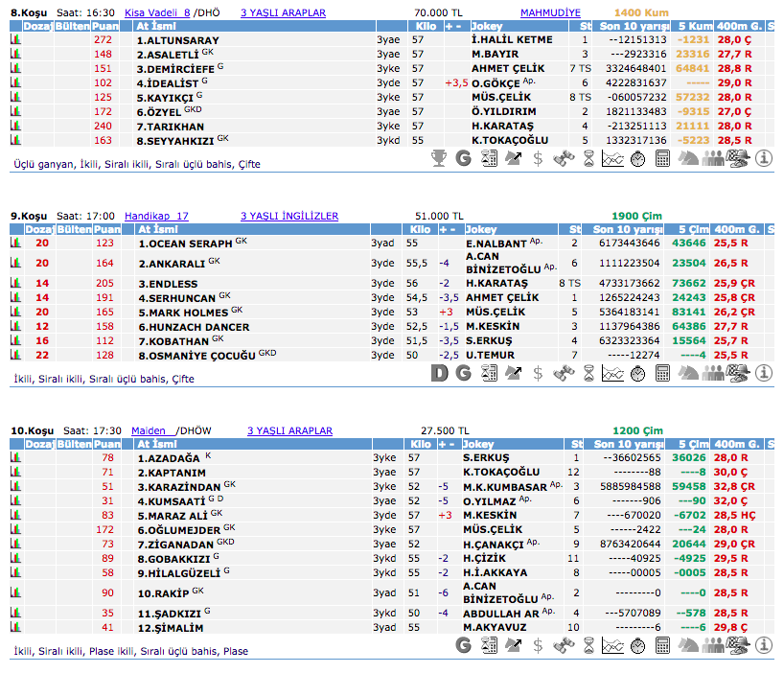
Task: Click the Puan column header in race 8
Action: click(107, 27)
